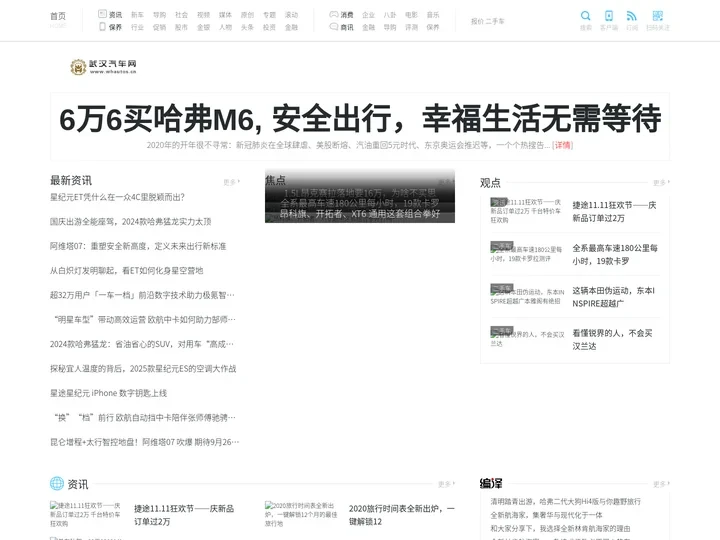Open 编译 item 和大家分享下 我选择全新林肯航海家
Image resolution: width=720 pixels, height=540 pixels.
coord(560,529)
